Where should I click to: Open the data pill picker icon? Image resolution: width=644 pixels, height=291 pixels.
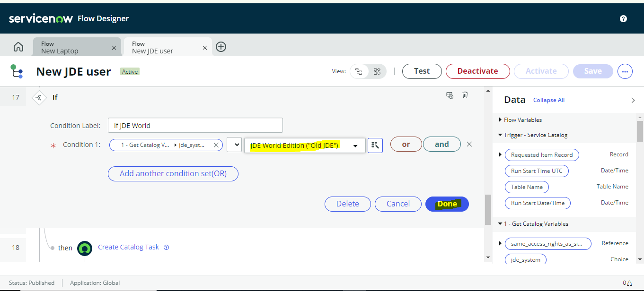(x=375, y=145)
